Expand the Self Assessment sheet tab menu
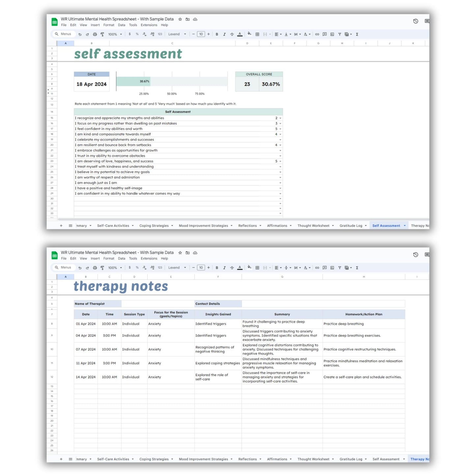The image size is (476, 476). (x=404, y=225)
